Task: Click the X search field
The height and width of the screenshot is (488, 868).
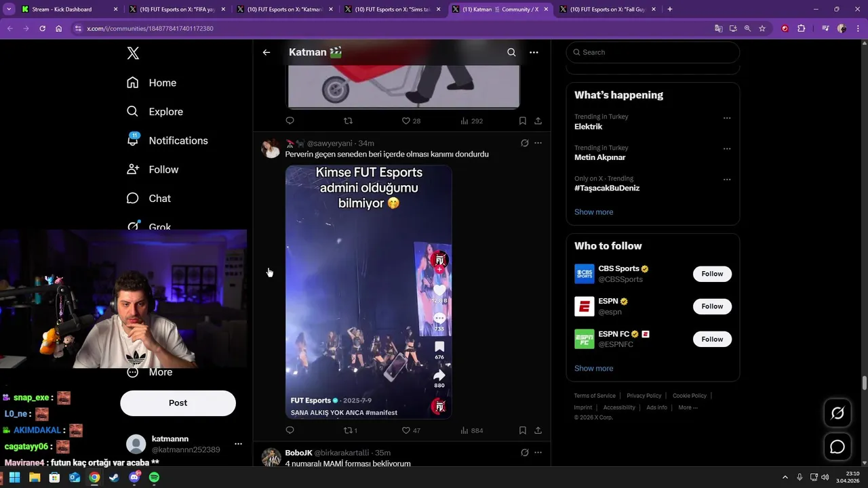Action: 653,52
